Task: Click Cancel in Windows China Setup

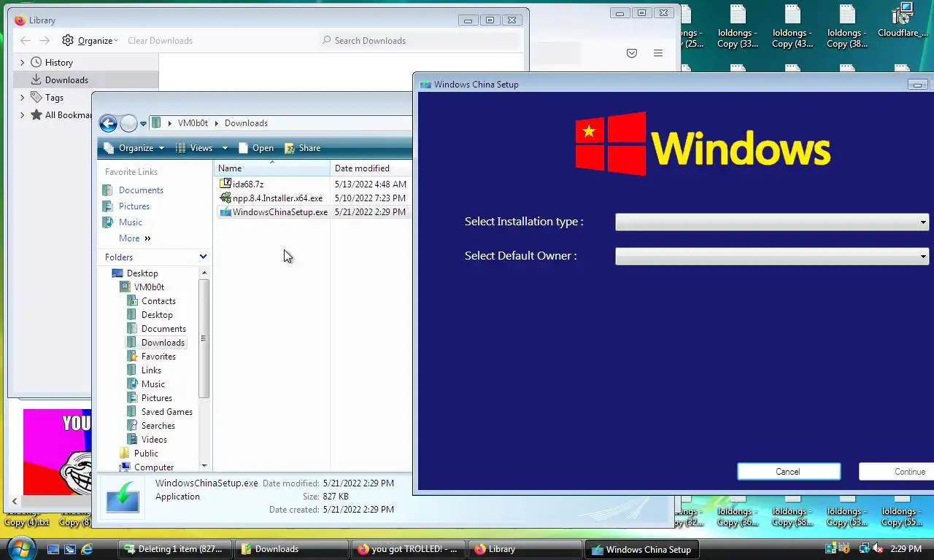Action: (x=789, y=472)
